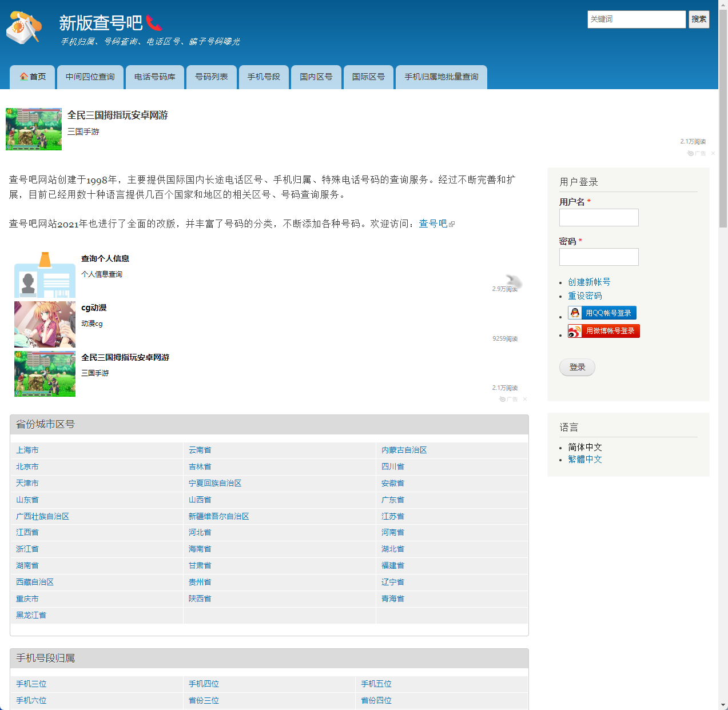This screenshot has height=710, width=728.
Task: Select the 中间四位查询 navigation item
Action: pyautogui.click(x=90, y=77)
